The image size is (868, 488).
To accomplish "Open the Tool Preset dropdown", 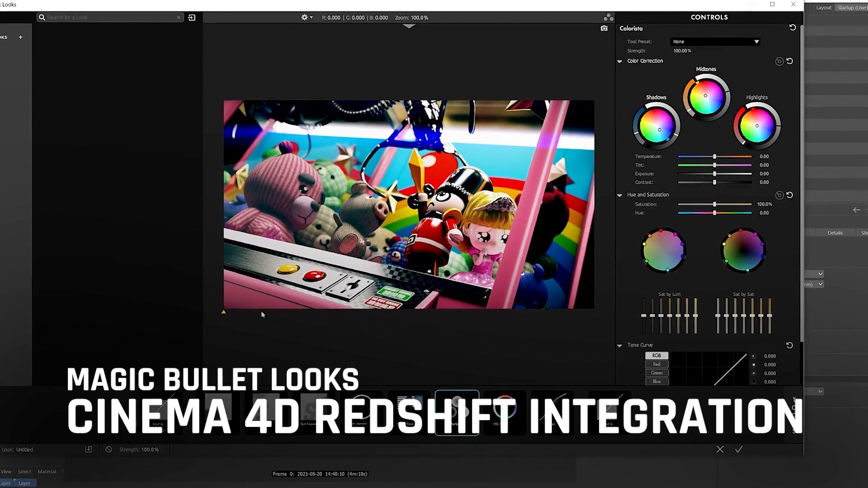I will coord(715,42).
